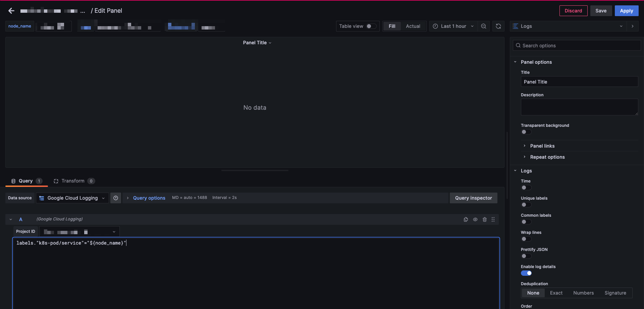Click the Logs visualization icon
Viewport: 644px width, 309px height.
[x=516, y=26]
